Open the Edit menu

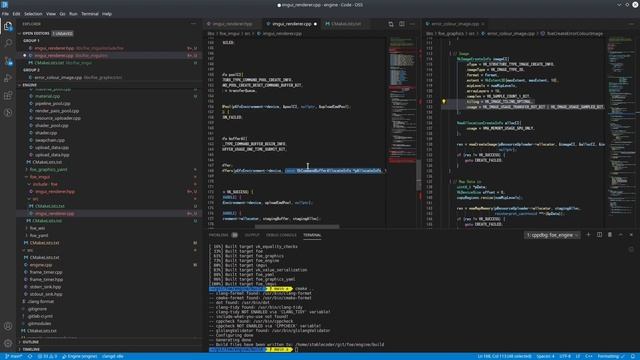pos(16,14)
